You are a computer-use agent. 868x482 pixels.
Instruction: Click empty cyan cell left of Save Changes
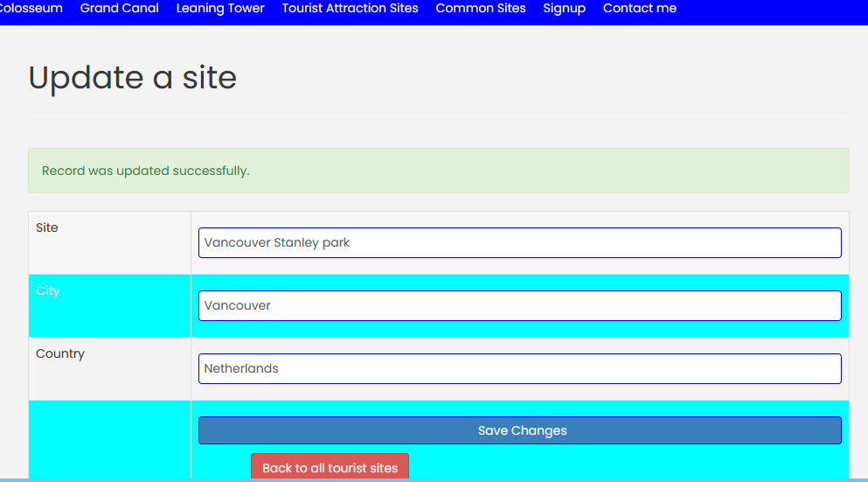coord(109,437)
